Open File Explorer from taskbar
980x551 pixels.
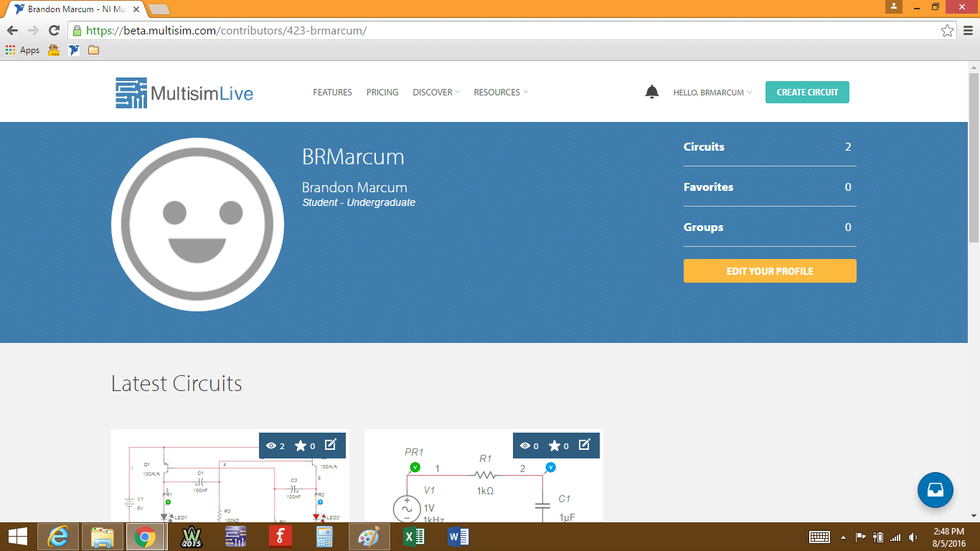(103, 536)
